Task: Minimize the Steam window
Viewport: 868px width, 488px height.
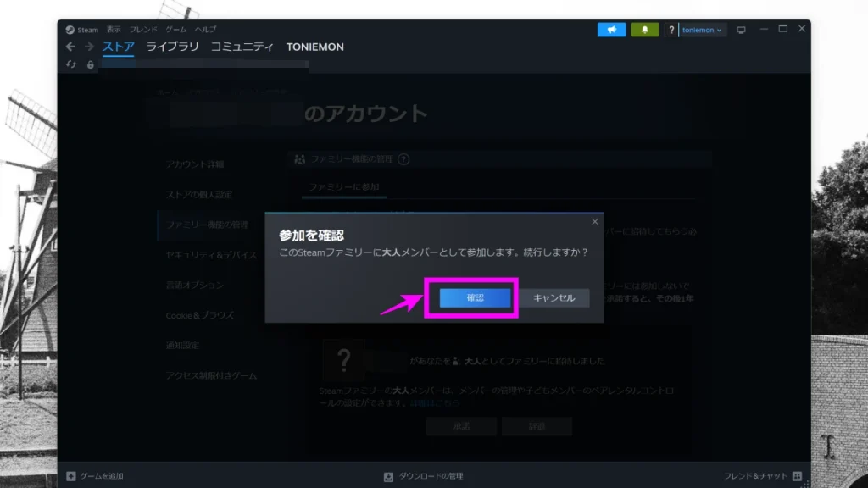Action: (764, 29)
